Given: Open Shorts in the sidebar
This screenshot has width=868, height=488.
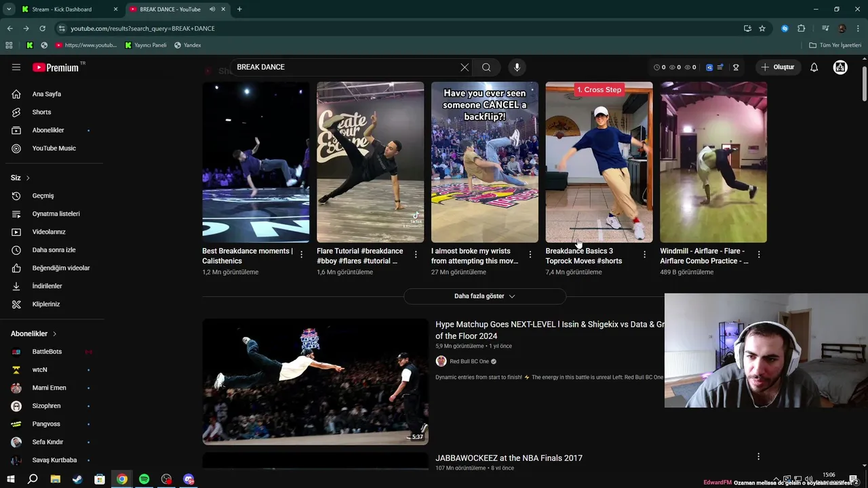Looking at the screenshot, I should 41,112.
